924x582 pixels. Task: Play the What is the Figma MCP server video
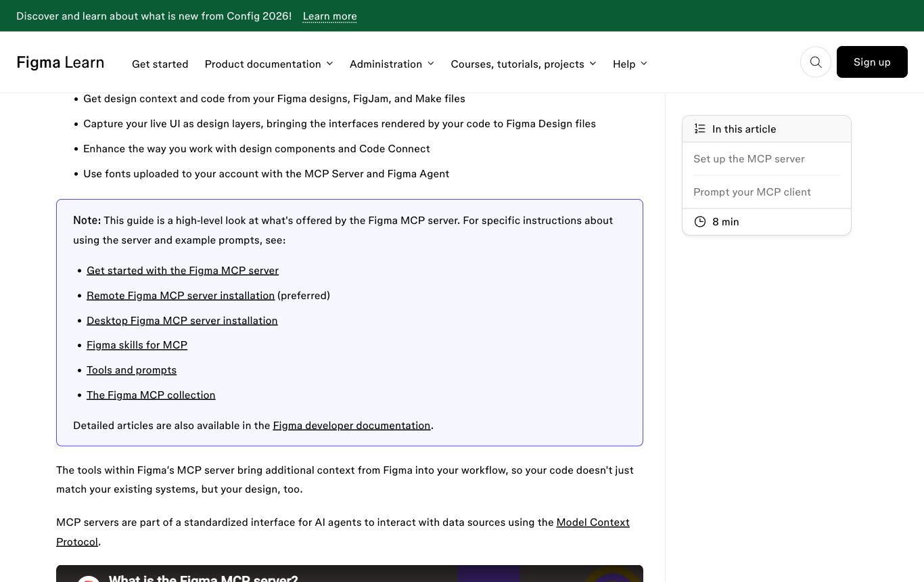[x=350, y=574]
